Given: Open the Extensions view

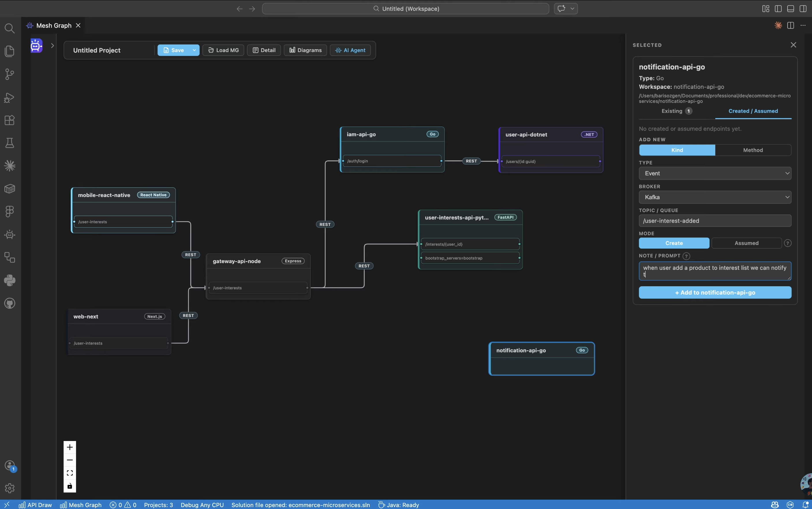Looking at the screenshot, I should pyautogui.click(x=10, y=120).
